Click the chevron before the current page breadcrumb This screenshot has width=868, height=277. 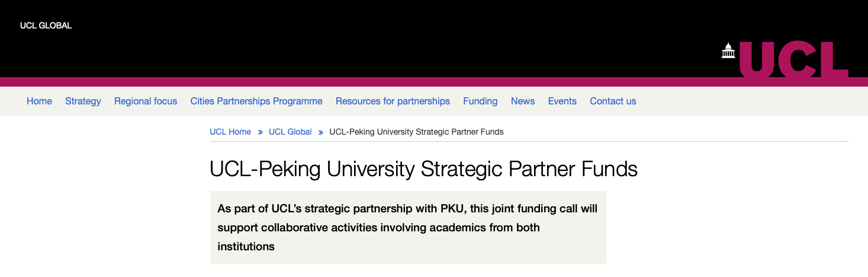coord(320,132)
